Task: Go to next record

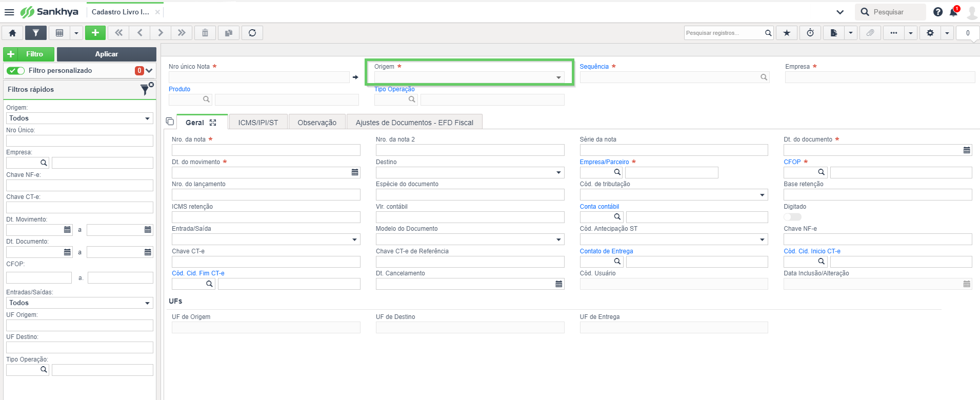Action: [x=161, y=33]
